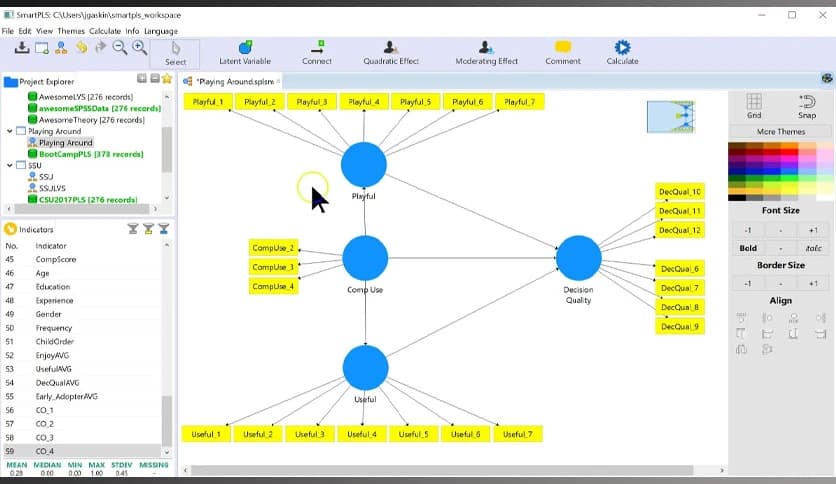Pick the black color swatch

pyautogui.click(x=737, y=197)
